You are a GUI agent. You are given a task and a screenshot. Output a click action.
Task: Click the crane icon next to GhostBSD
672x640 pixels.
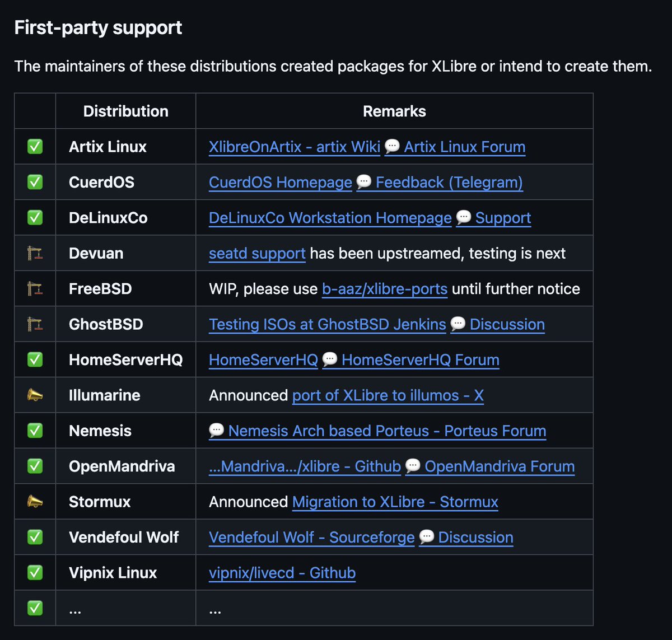pos(35,324)
